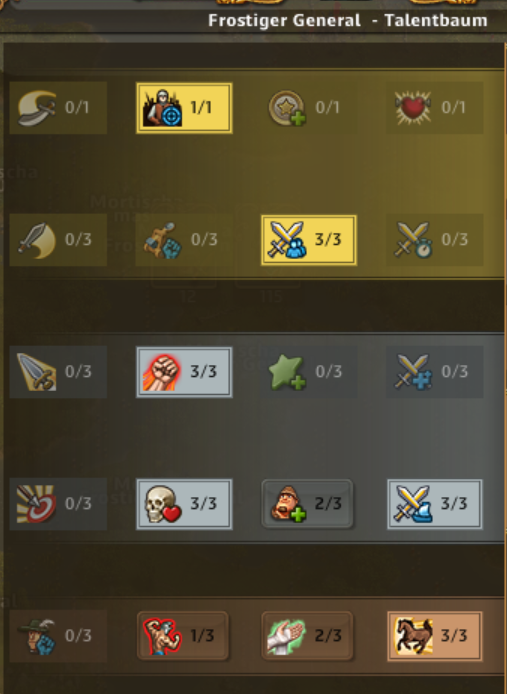Screen dimensions: 507x694
Task: Click the sniper target talent 1/1
Action: click(184, 108)
